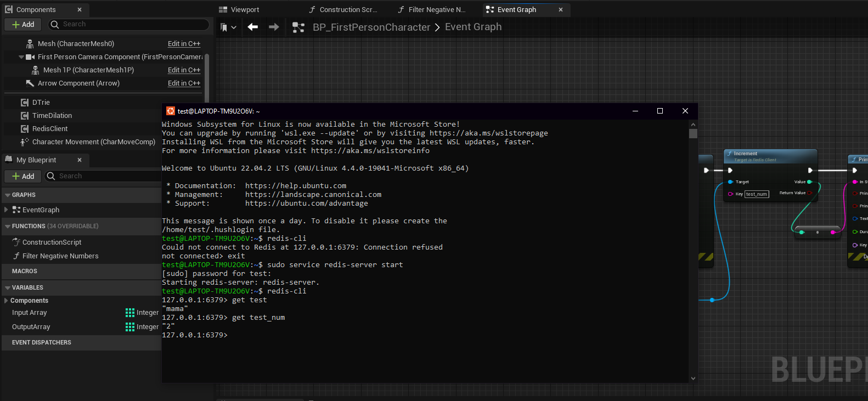Open the Filter Negative Numbers tab
The height and width of the screenshot is (401, 868).
[432, 9]
